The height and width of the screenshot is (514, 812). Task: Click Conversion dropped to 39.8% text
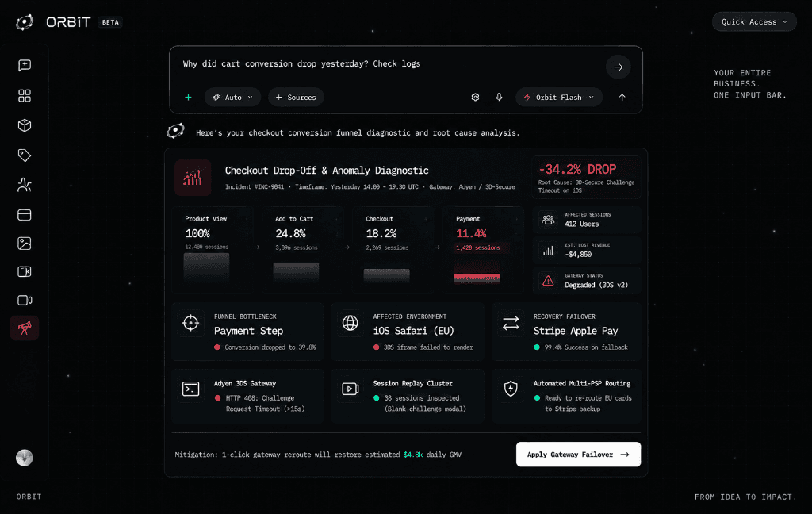pyautogui.click(x=270, y=347)
